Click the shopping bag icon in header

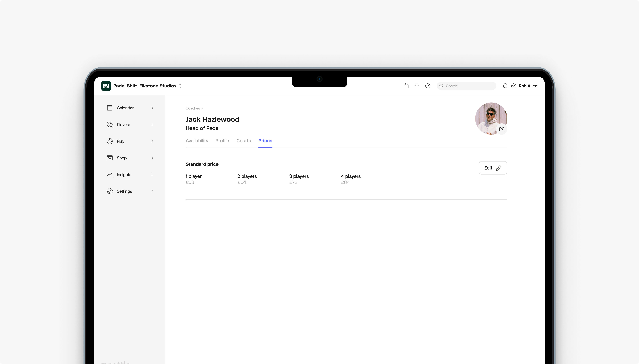406,86
